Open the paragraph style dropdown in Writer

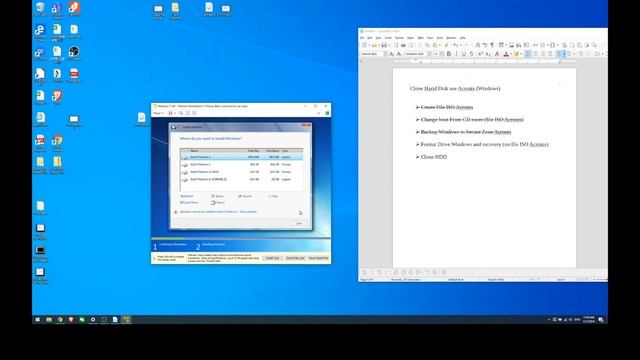[386, 54]
